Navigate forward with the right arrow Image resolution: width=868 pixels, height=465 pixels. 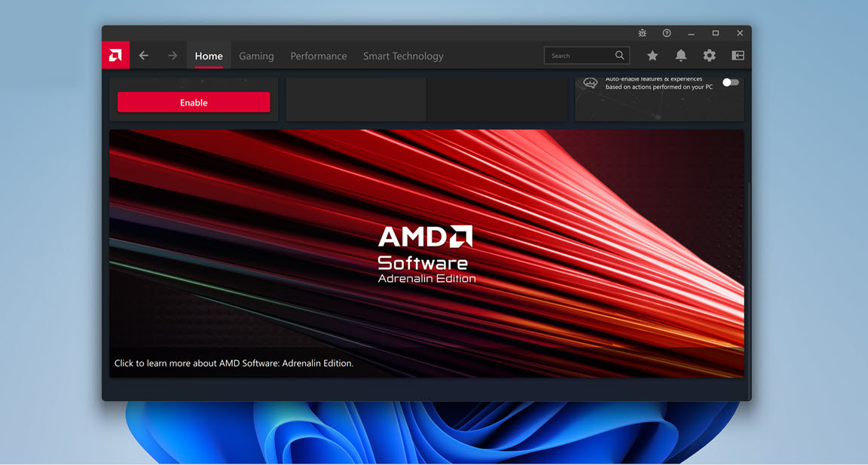pyautogui.click(x=172, y=55)
